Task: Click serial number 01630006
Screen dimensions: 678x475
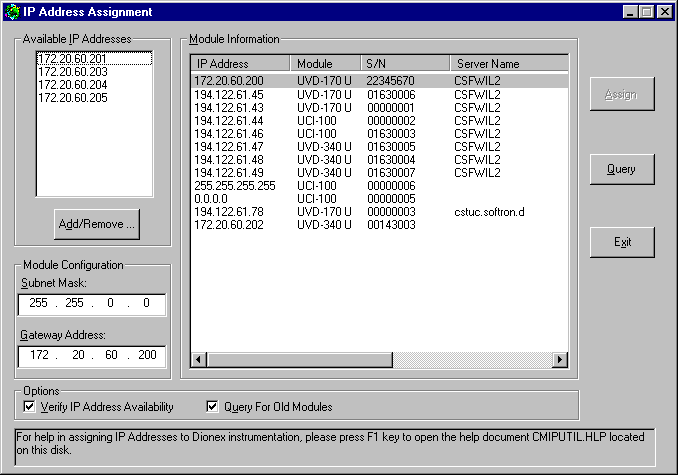Action: [391, 95]
